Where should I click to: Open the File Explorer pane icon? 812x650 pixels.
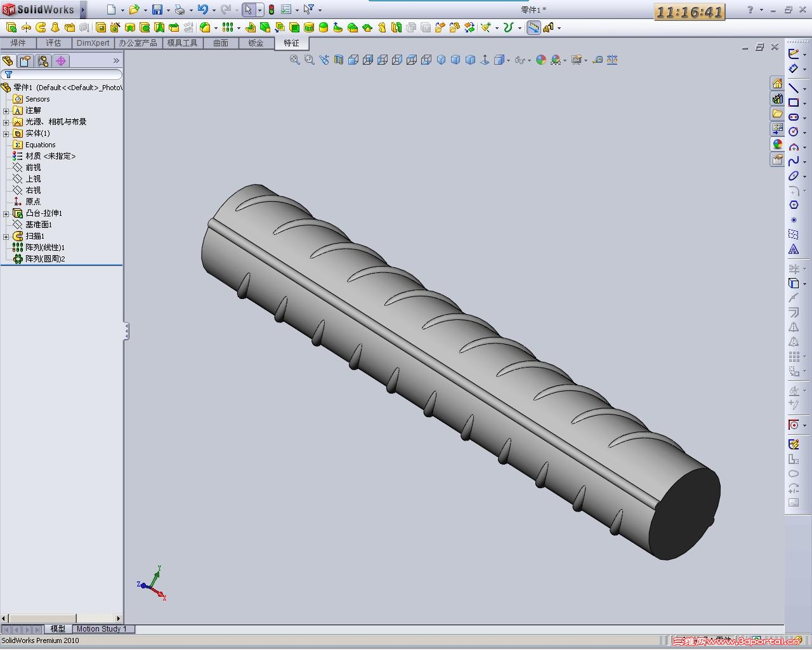(777, 114)
